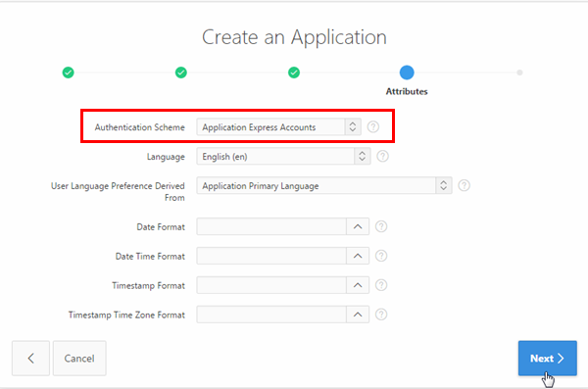Focus the Timestamp Format input field
Screen dimensions: 588x389
tap(271, 285)
